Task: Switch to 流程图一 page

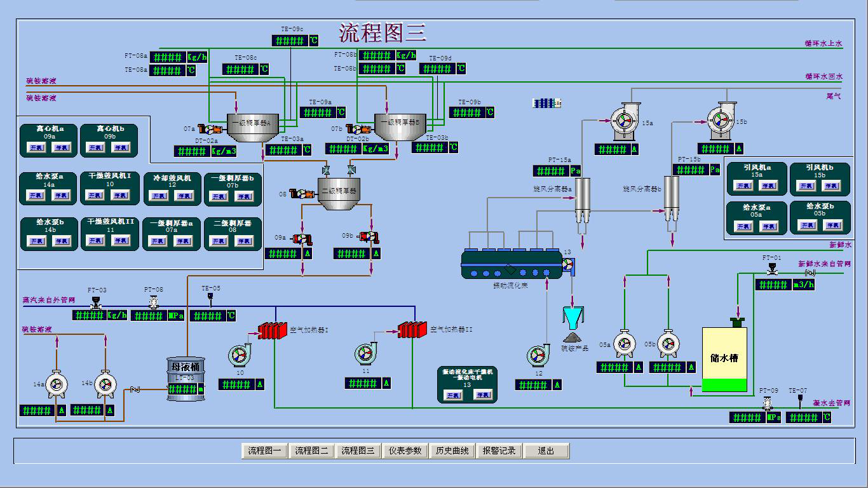Action: coord(264,451)
